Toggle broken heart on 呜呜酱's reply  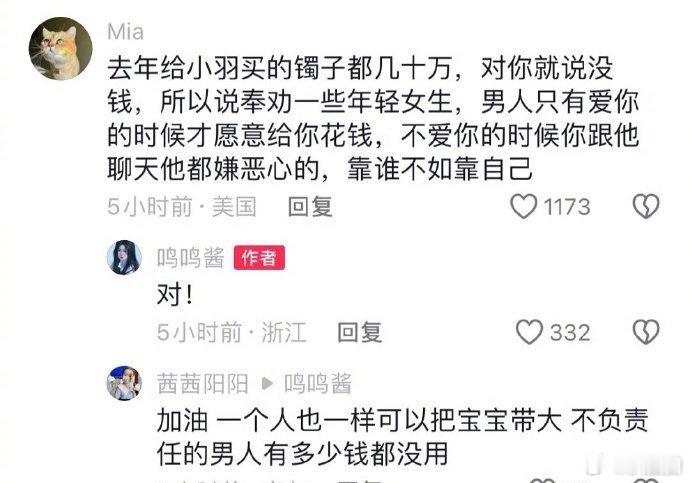pyautogui.click(x=646, y=332)
